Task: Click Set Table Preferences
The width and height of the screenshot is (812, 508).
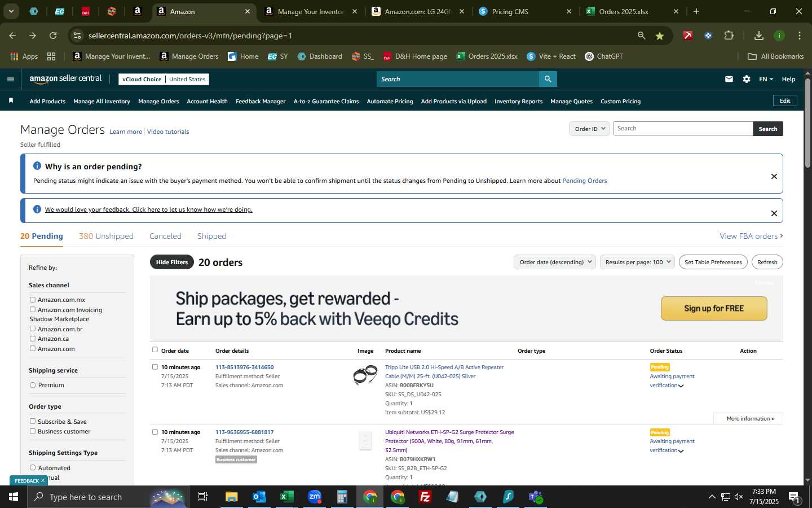Action: point(713,262)
